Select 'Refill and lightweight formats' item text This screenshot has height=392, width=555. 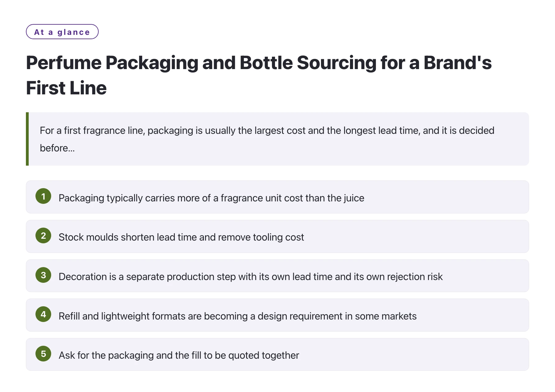click(237, 316)
